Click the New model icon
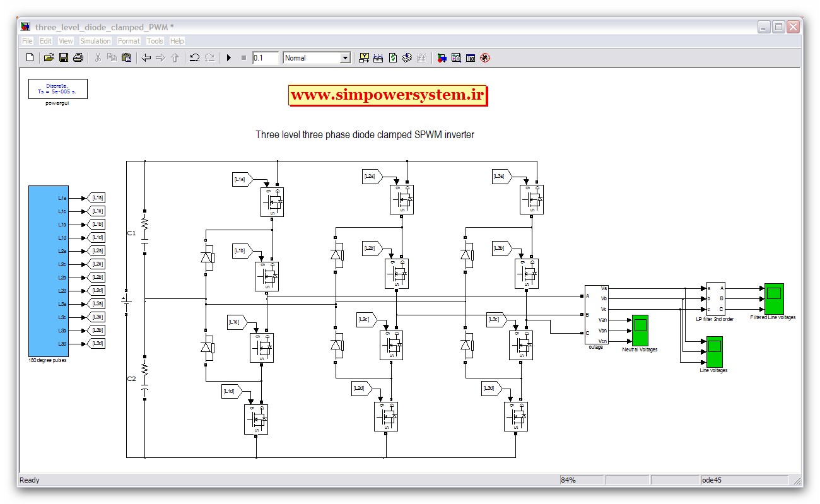This screenshot has height=504, width=820. pos(30,58)
